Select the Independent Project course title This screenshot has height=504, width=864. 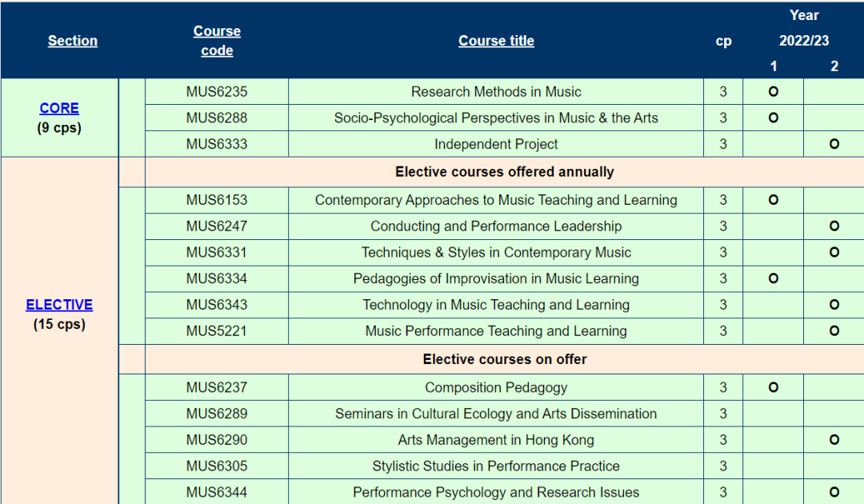(496, 144)
